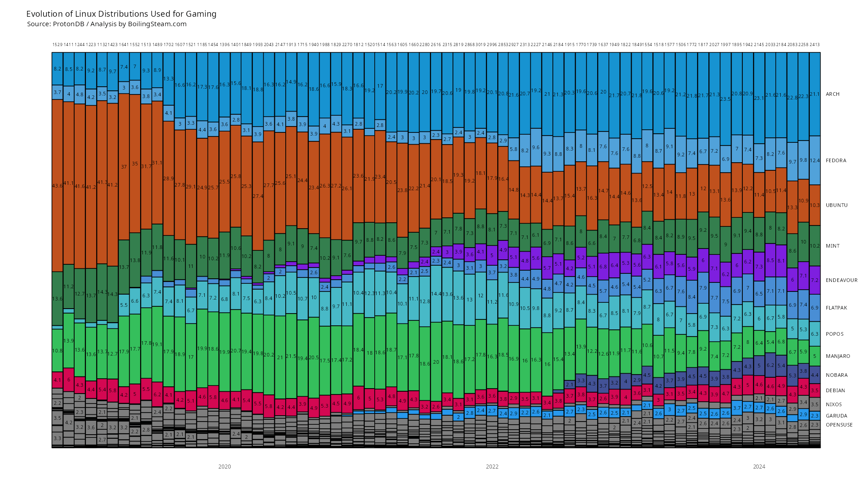The image size is (868, 488).
Task: Click the Ubuntu 43.6 segment in first bar
Action: pyautogui.click(x=57, y=185)
